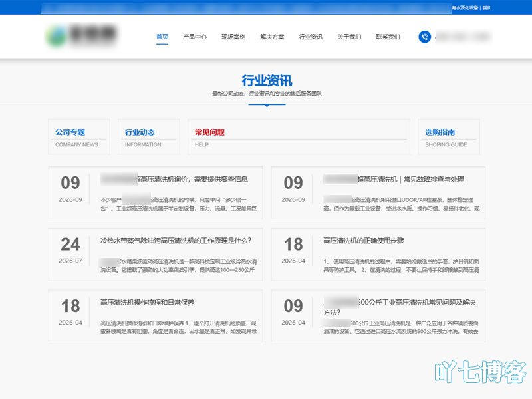Click the blurred phone number in header

(x=462, y=37)
